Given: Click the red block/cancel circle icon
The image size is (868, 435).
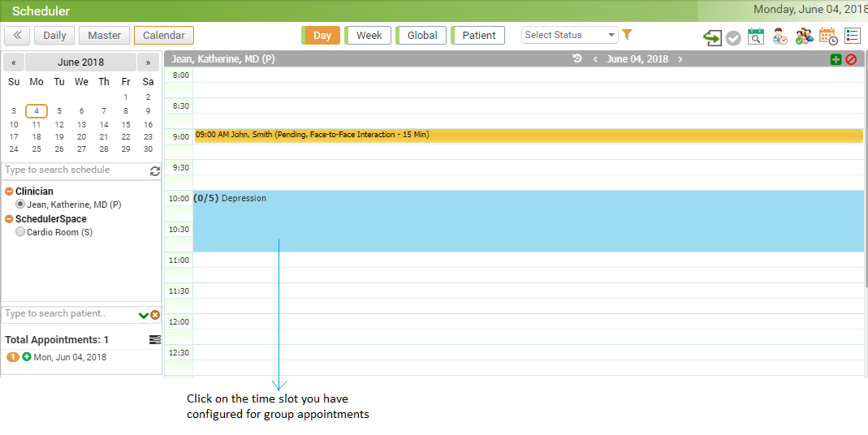Looking at the screenshot, I should pyautogui.click(x=851, y=59).
